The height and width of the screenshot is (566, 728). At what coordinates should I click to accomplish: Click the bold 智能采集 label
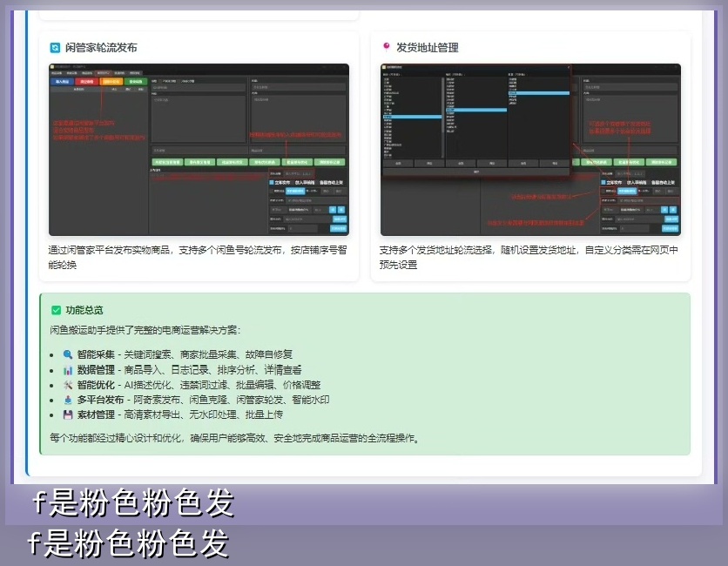pyautogui.click(x=97, y=355)
